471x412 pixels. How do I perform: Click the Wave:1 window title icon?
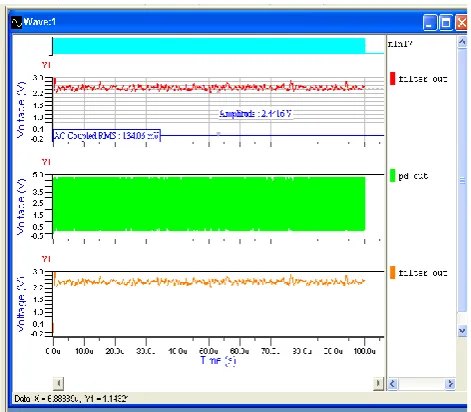click(x=16, y=22)
